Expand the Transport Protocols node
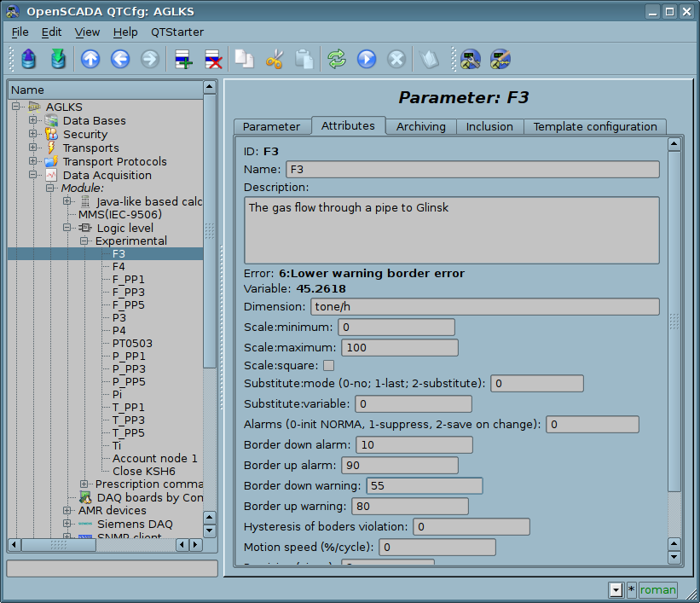Screen dimensions: 700x603 coord(32,160)
